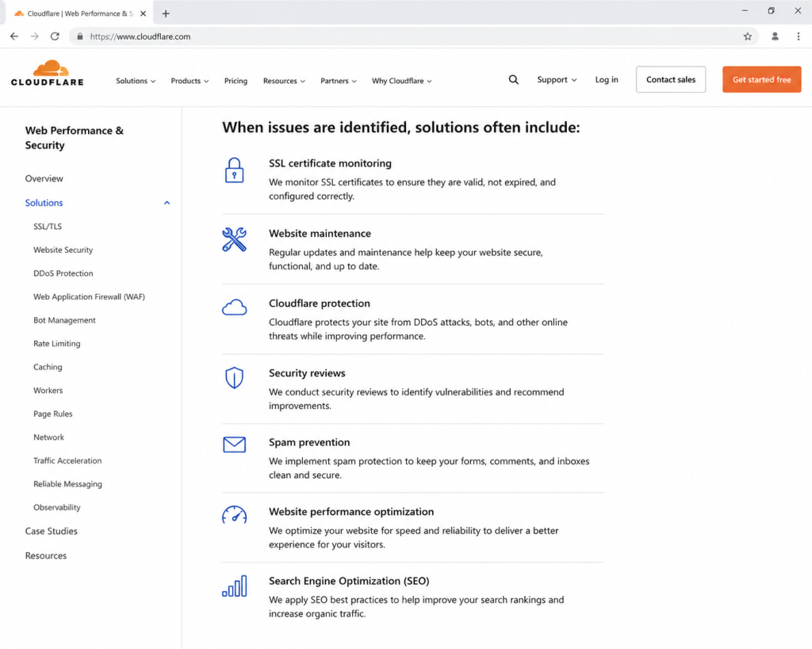This screenshot has width=812, height=649.
Task: Open browser three-dot menu
Action: [798, 36]
